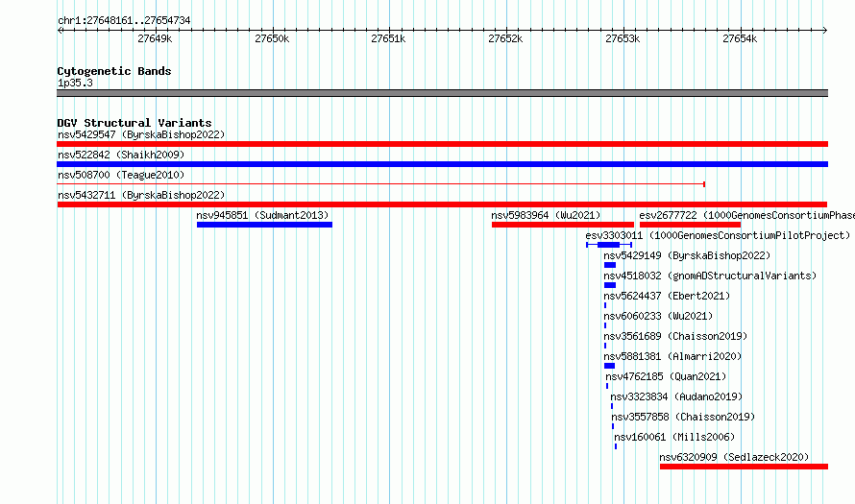Image resolution: width=855 pixels, height=504 pixels.
Task: Click the red bar of nsv6320909
Action: click(x=744, y=467)
